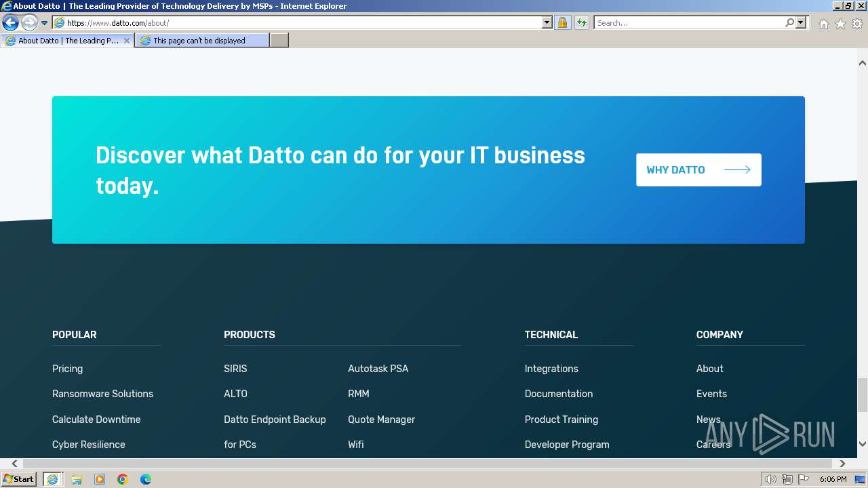
Task: Click the browser Back arrow button
Action: coord(10,23)
